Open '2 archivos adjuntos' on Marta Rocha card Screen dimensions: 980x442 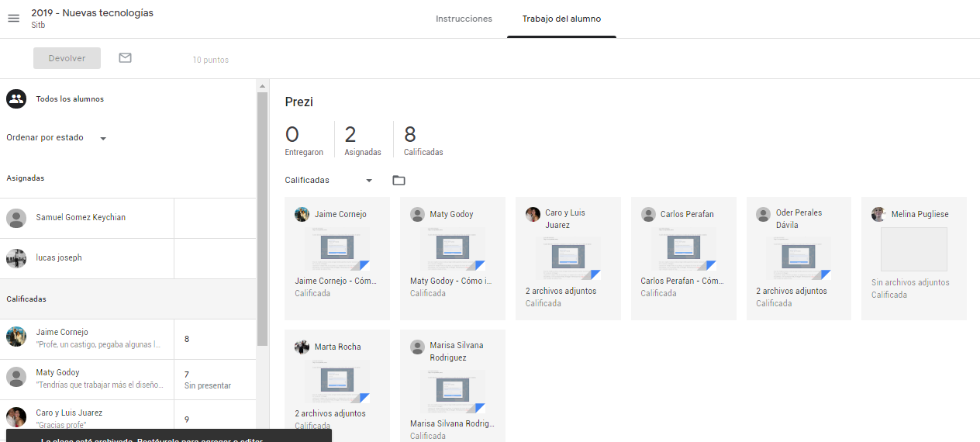coord(330,414)
